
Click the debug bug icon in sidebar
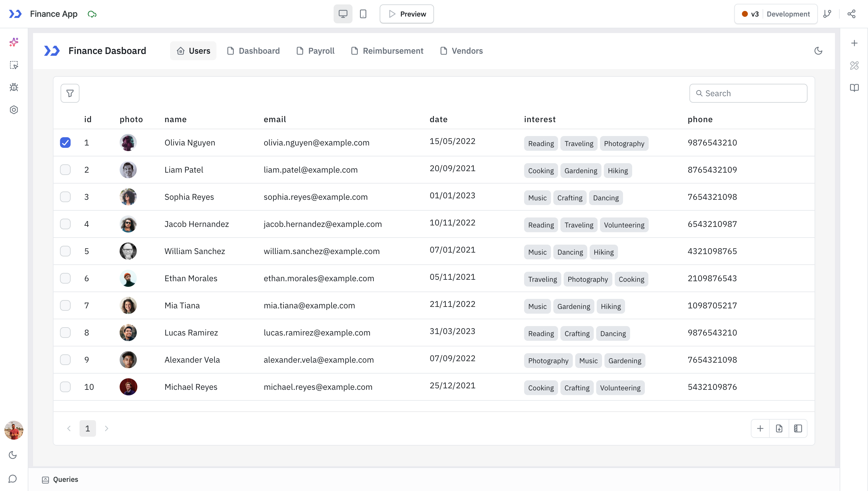(x=14, y=87)
